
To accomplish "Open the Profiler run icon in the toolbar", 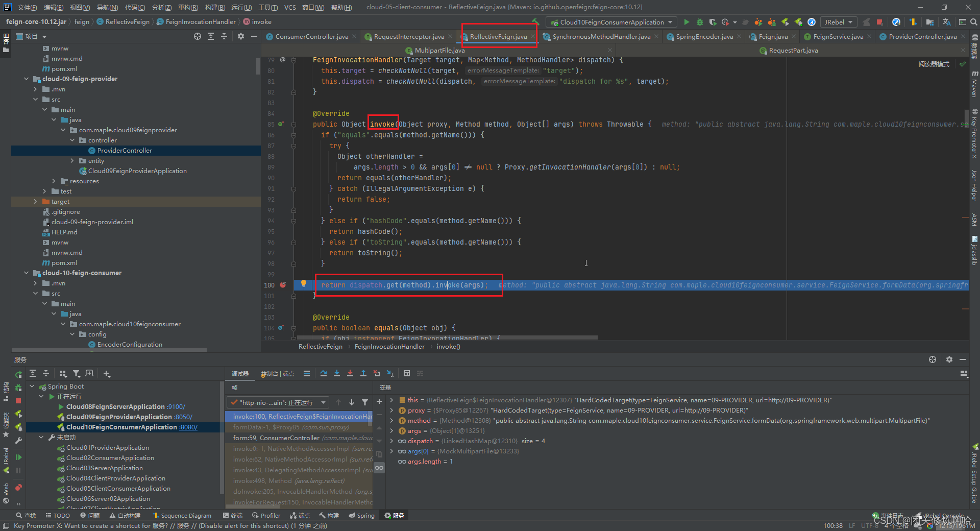I will (x=725, y=22).
